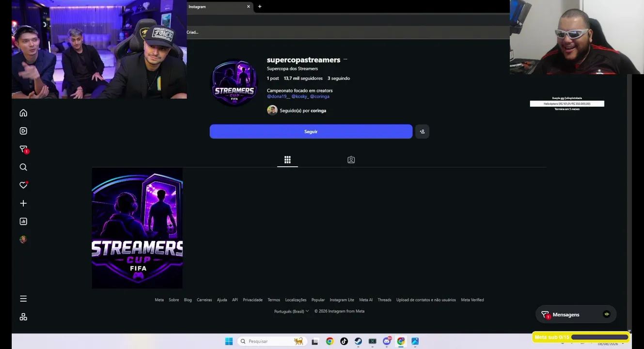
Task: Open the Carreiras footer link
Action: pyautogui.click(x=204, y=300)
